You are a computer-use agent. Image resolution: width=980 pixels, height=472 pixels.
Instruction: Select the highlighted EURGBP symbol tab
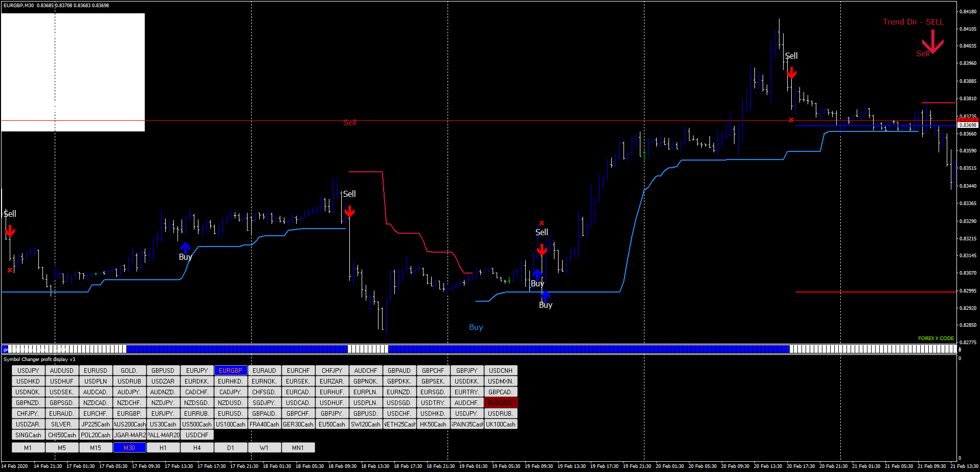coord(231,370)
